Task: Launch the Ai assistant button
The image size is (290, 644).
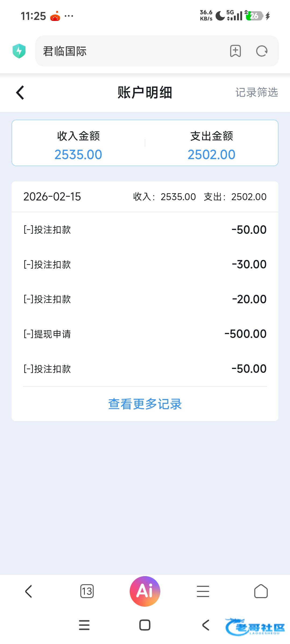Action: click(145, 591)
